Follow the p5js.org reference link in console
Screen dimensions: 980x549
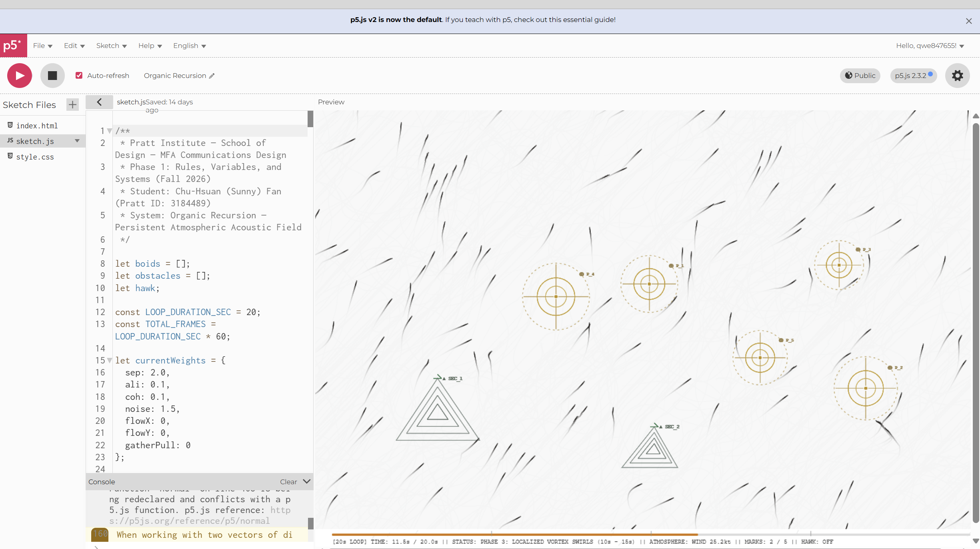[200, 515]
